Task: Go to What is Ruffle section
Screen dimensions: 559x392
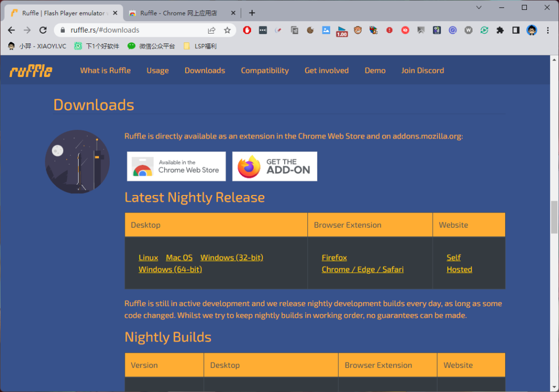Action: coord(105,70)
